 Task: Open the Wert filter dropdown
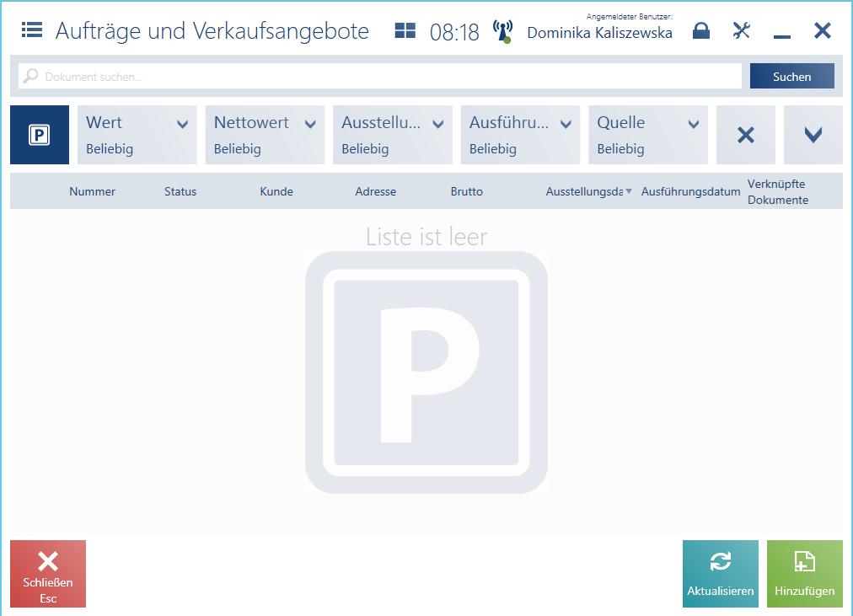tap(137, 135)
